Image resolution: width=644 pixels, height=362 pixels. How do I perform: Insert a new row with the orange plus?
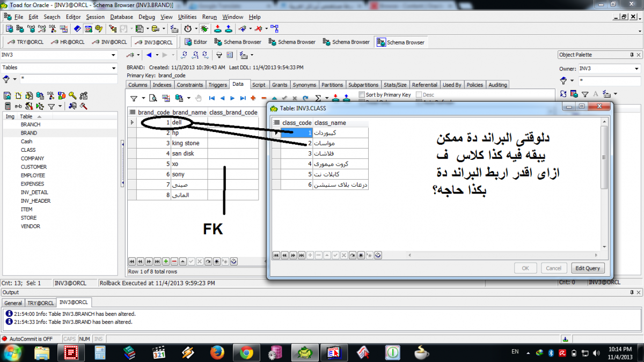253,98
